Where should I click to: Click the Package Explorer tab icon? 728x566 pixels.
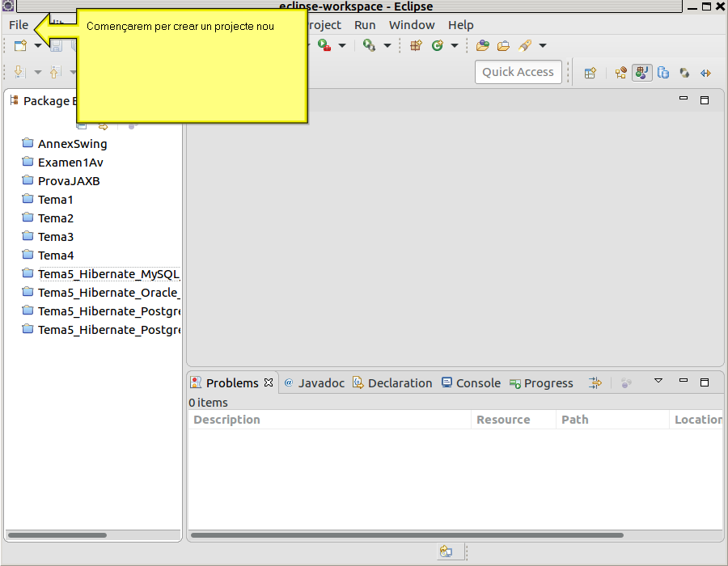tap(15, 99)
